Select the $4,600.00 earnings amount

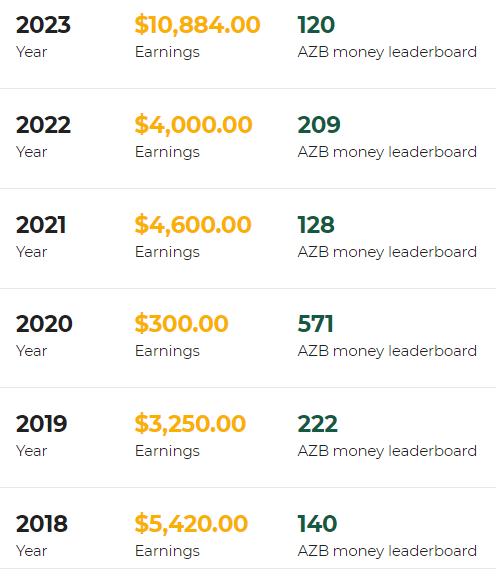[193, 225]
